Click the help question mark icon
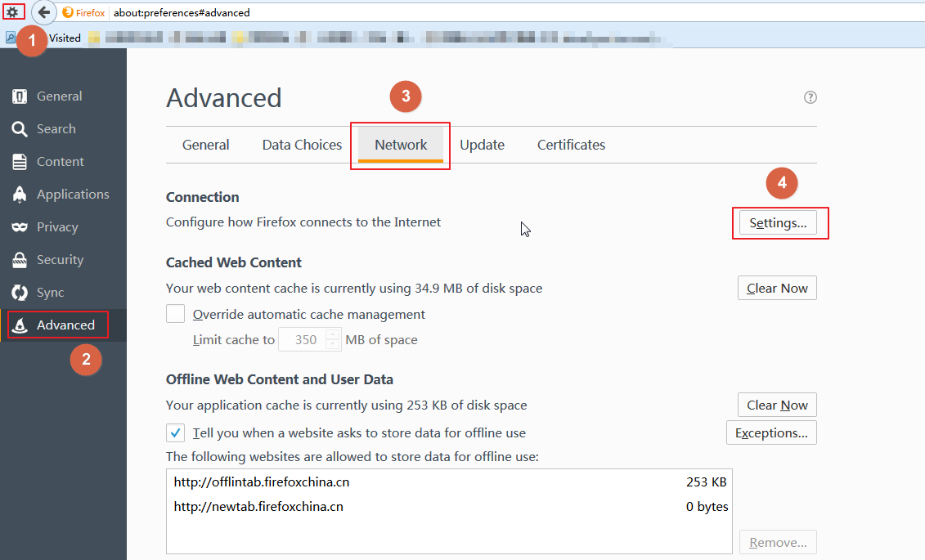Image resolution: width=925 pixels, height=560 pixels. (x=810, y=97)
